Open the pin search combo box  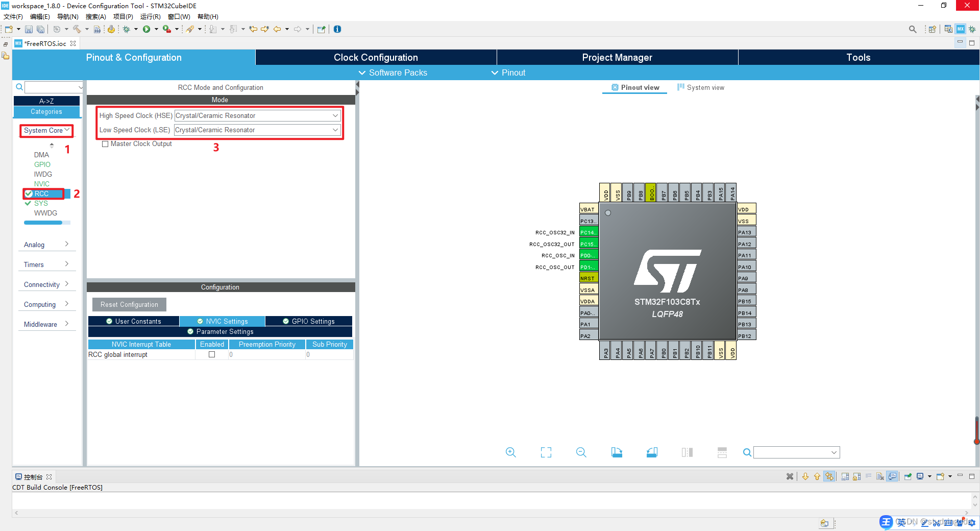pyautogui.click(x=797, y=452)
